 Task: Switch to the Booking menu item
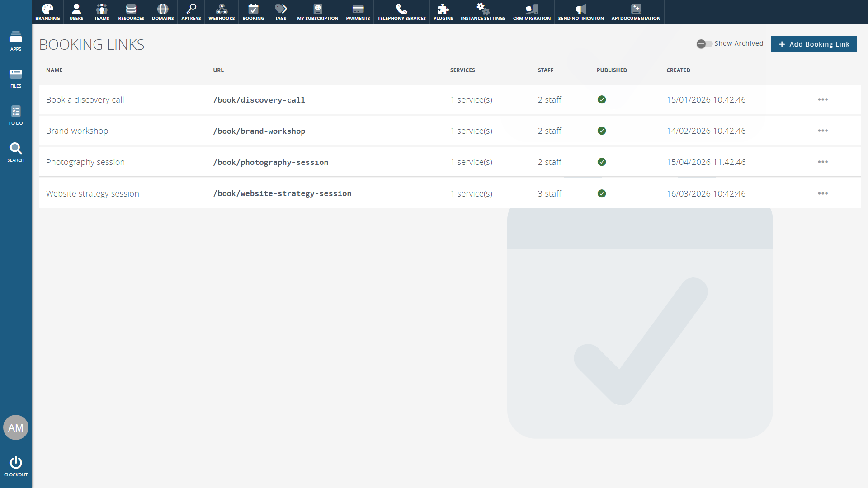tap(253, 12)
